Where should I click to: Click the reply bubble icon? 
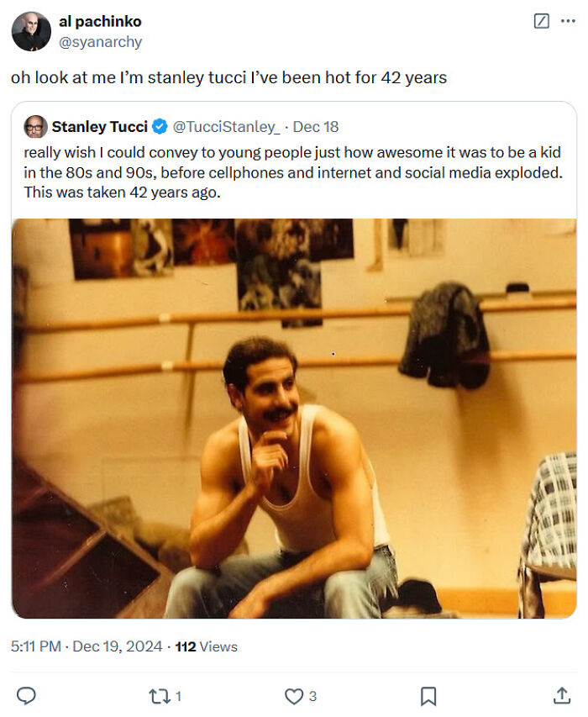[x=28, y=696]
